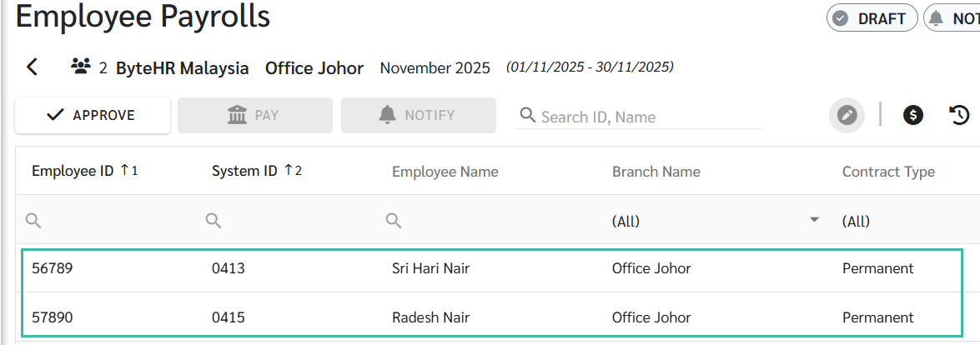Click the employees group icon

pos(81,67)
